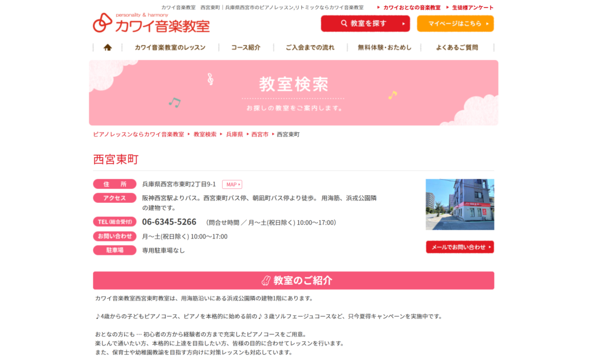Click the カワイ音楽教室 logo
Screen dimensions: 592x364
(x=151, y=23)
